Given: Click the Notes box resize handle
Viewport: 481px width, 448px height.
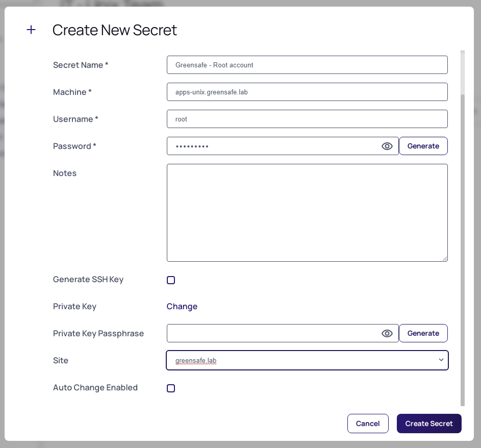Looking at the screenshot, I should tap(445, 259).
